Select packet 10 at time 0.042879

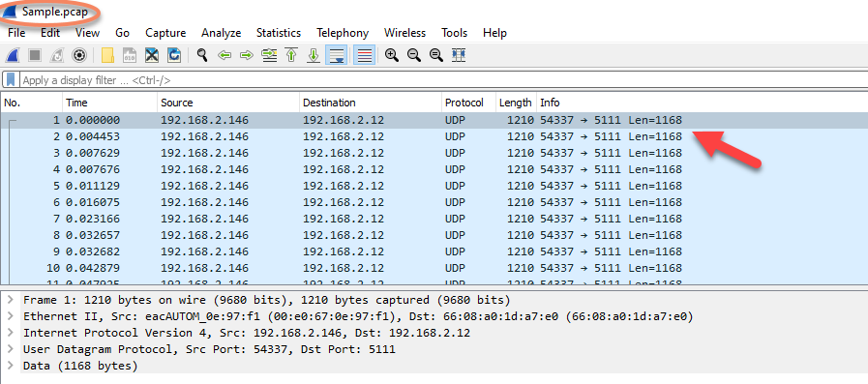(434, 268)
